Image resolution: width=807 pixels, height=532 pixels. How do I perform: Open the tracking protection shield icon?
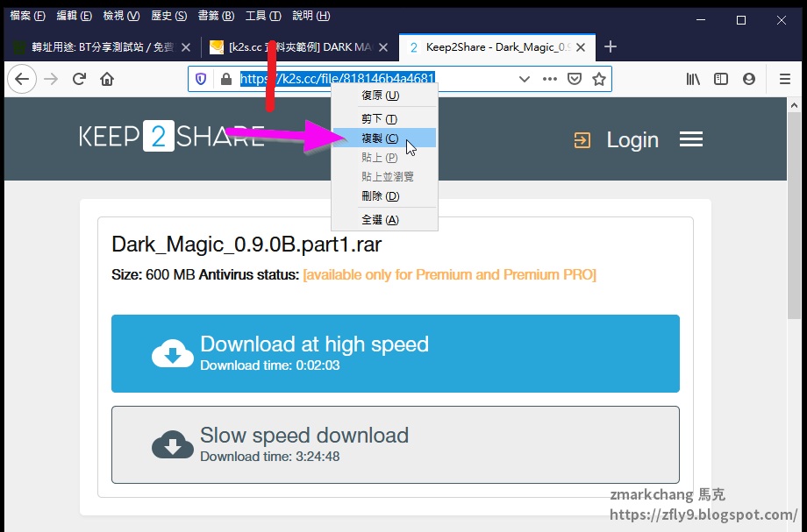[x=201, y=79]
